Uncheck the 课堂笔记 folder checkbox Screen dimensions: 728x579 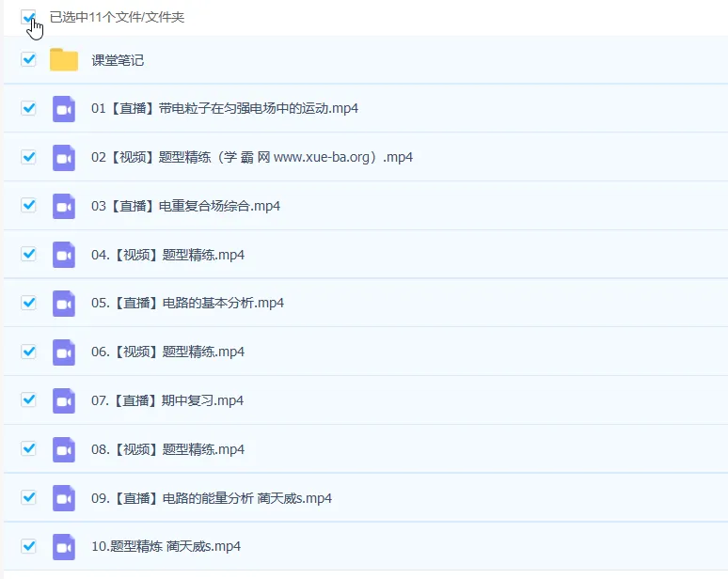[28, 60]
